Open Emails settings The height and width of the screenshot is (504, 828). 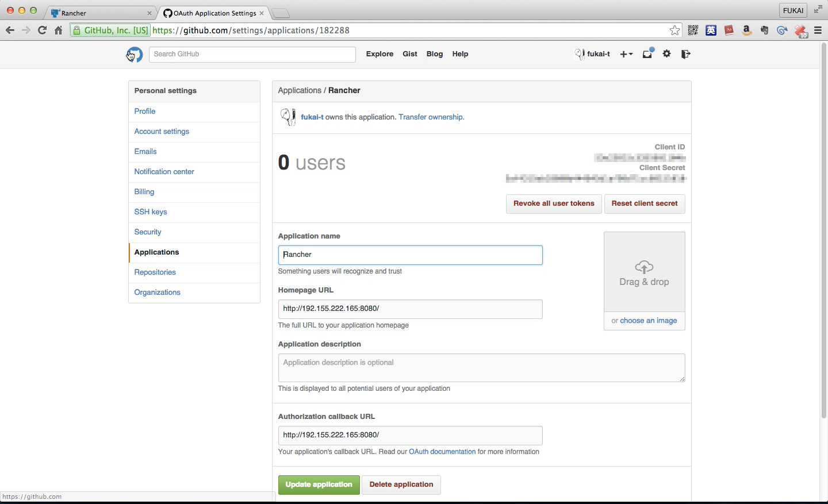coord(194,152)
